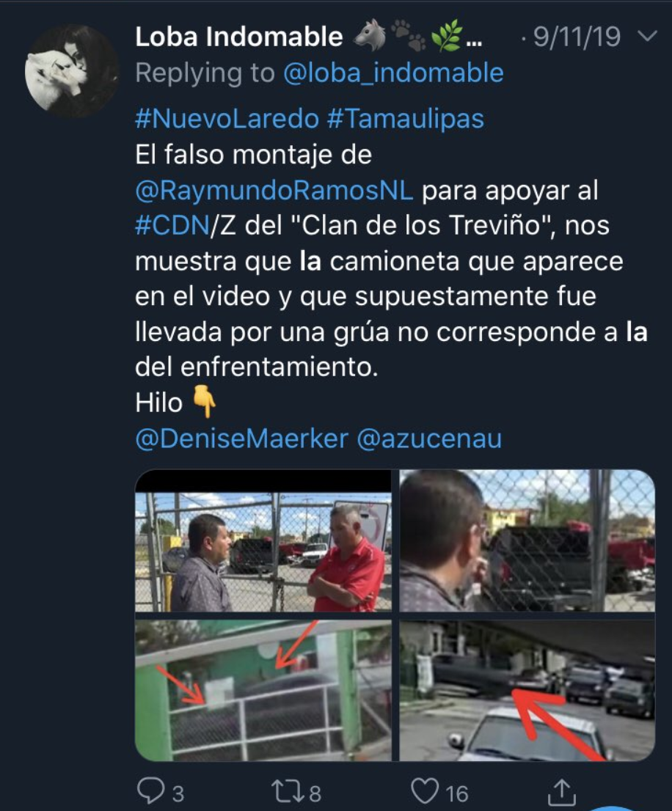Open the reply comment icon
The width and height of the screenshot is (672, 811).
(x=150, y=790)
